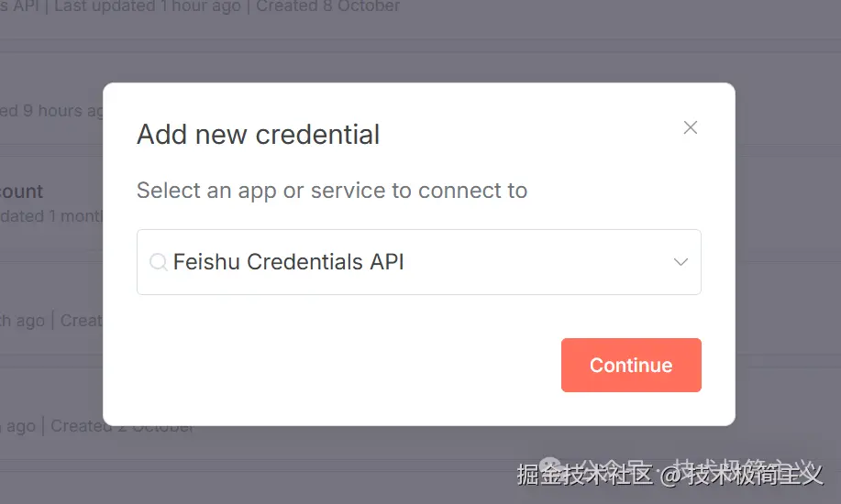Click the search magnifier icon in the field
Image resolution: width=841 pixels, height=504 pixels.
[x=159, y=262]
